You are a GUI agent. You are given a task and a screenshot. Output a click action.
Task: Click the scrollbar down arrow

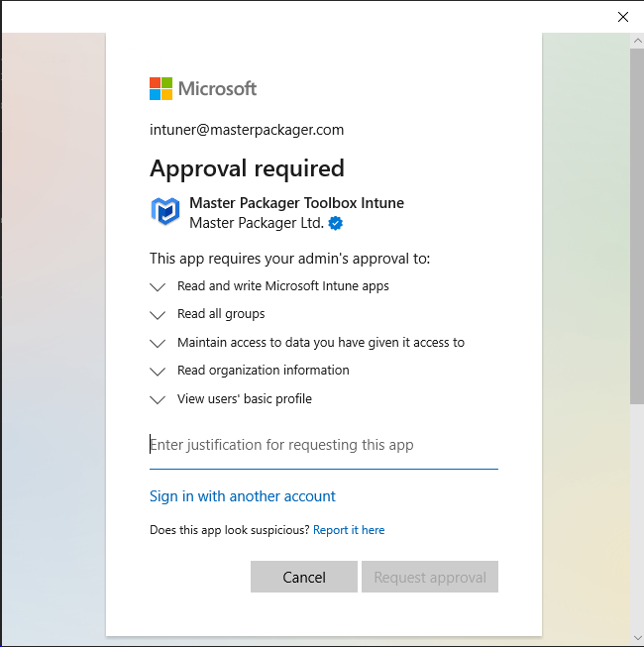pos(637,638)
